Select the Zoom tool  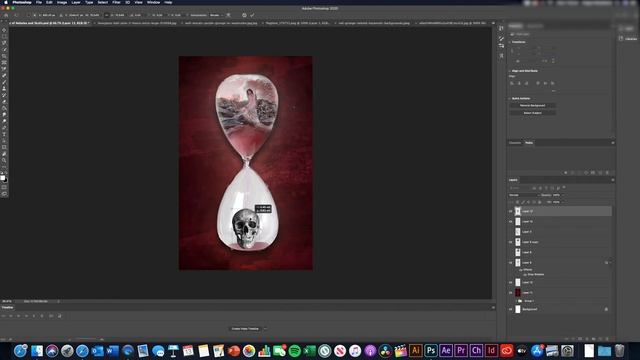pyautogui.click(x=4, y=160)
